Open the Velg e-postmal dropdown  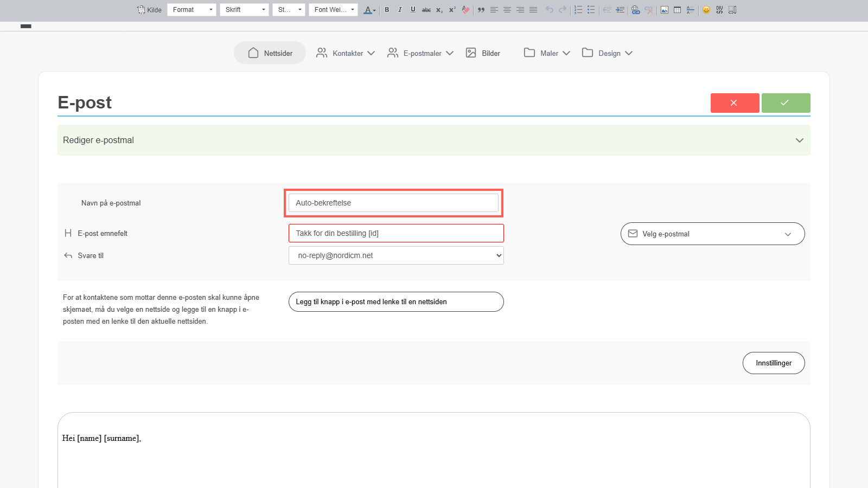pyautogui.click(x=712, y=234)
